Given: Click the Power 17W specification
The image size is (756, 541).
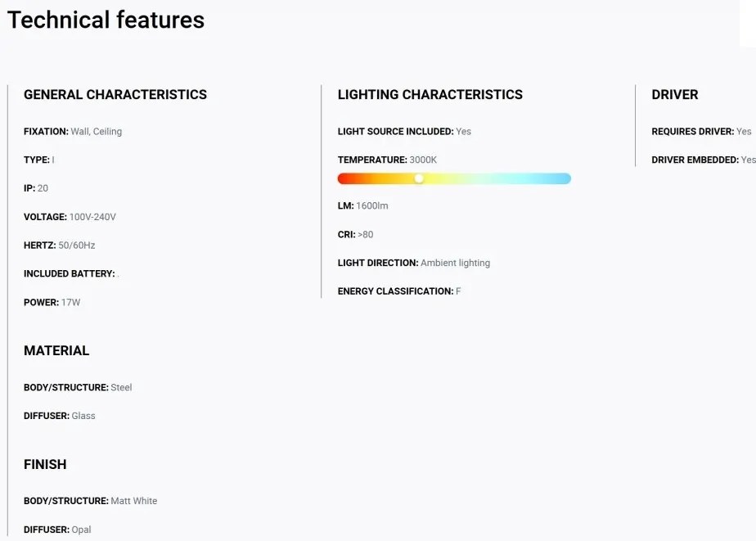Looking at the screenshot, I should pyautogui.click(x=52, y=302).
